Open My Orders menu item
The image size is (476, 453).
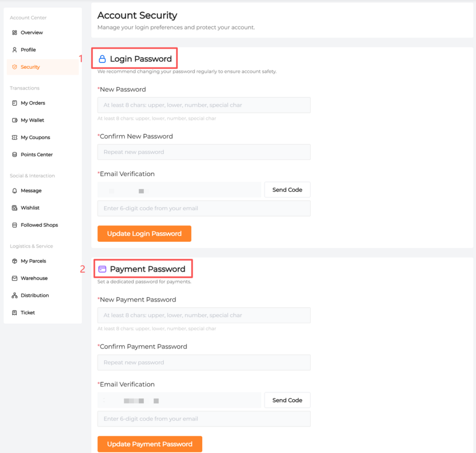[33, 103]
